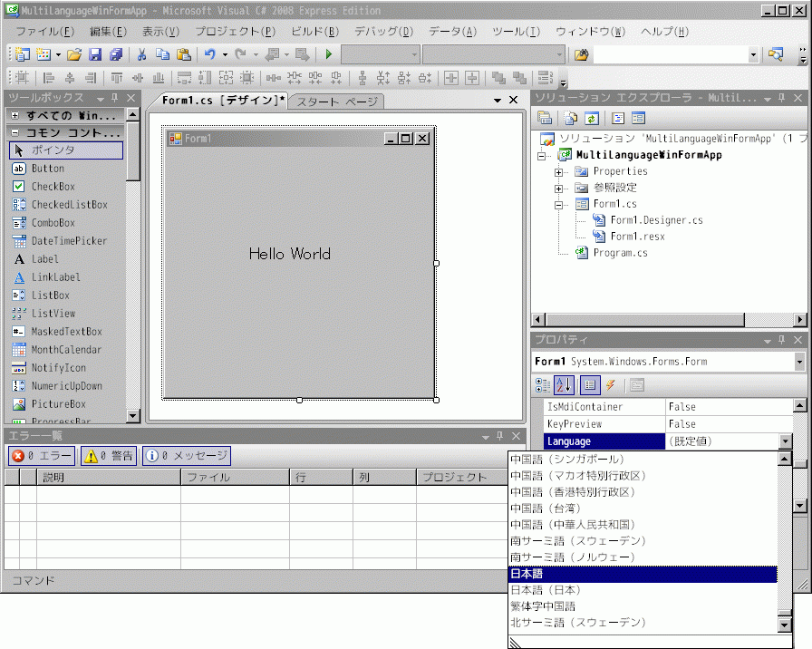Choose 日本語 (日本) from the language list
The image size is (812, 649).
coord(643,590)
